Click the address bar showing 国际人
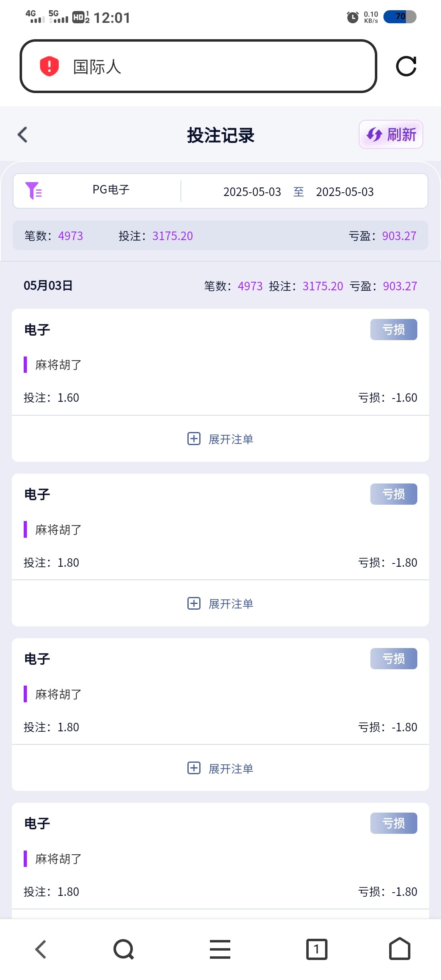 (x=198, y=66)
